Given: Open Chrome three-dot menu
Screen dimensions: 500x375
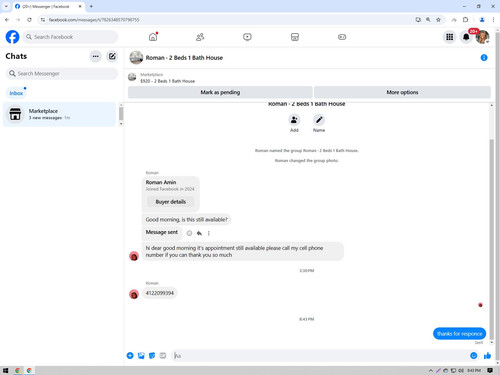Looking at the screenshot, I should pyautogui.click(x=493, y=20).
